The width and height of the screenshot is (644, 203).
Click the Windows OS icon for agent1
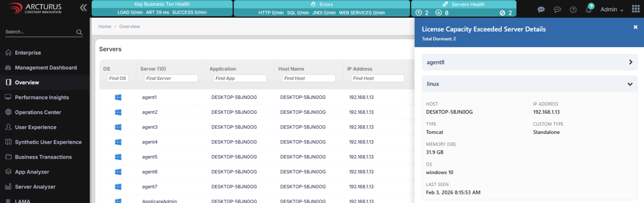coord(118,97)
